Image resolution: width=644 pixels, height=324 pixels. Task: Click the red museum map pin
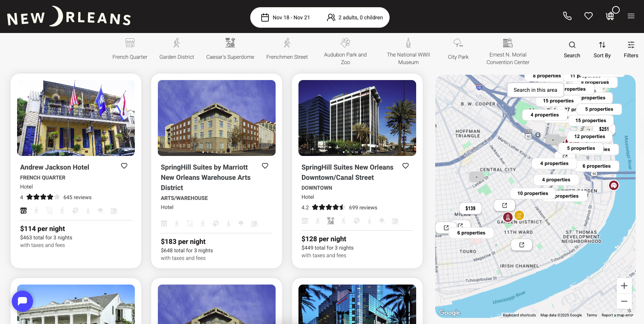[508, 217]
